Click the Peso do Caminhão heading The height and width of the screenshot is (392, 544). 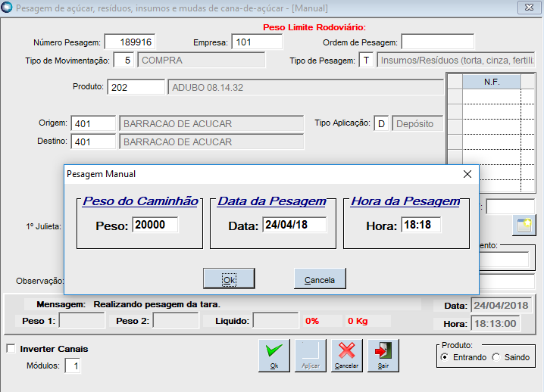tap(140, 201)
